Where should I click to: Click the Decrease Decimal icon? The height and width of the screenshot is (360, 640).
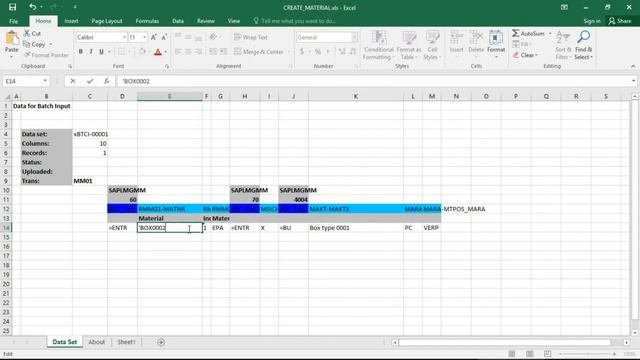coord(353,52)
